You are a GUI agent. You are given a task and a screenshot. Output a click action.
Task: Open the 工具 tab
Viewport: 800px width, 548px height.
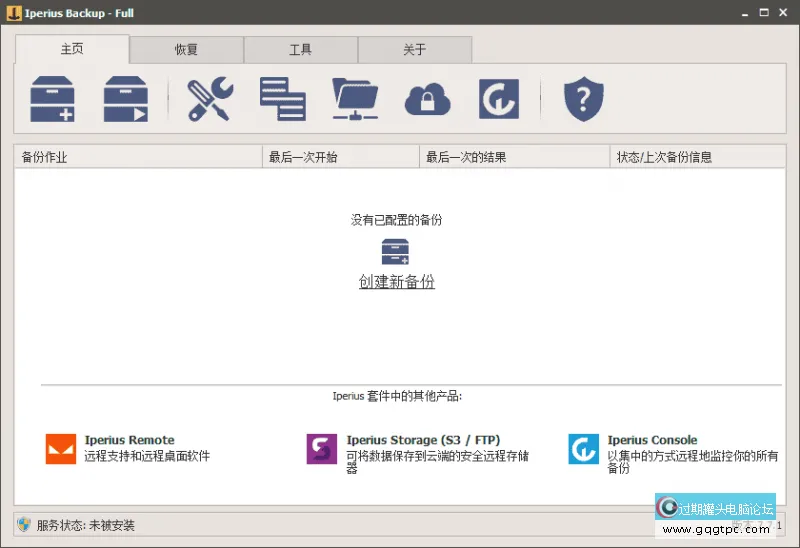(301, 49)
